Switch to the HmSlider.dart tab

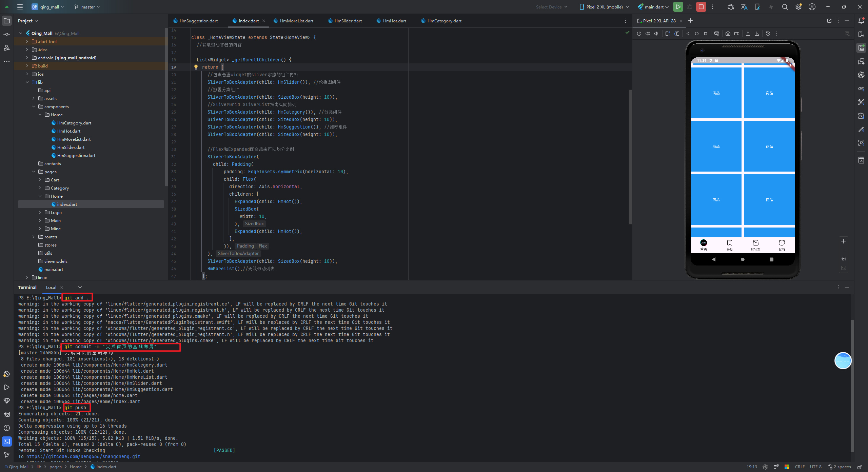click(348, 21)
